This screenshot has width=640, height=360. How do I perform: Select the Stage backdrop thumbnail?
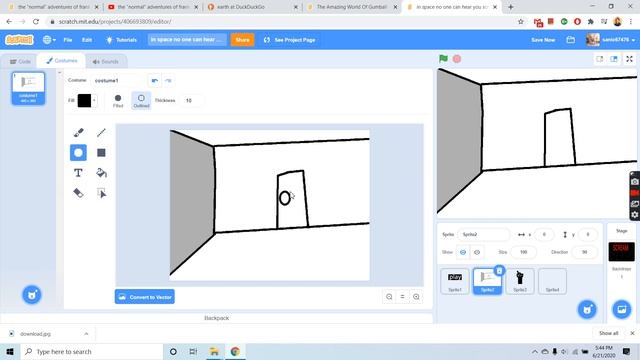pyautogui.click(x=621, y=251)
